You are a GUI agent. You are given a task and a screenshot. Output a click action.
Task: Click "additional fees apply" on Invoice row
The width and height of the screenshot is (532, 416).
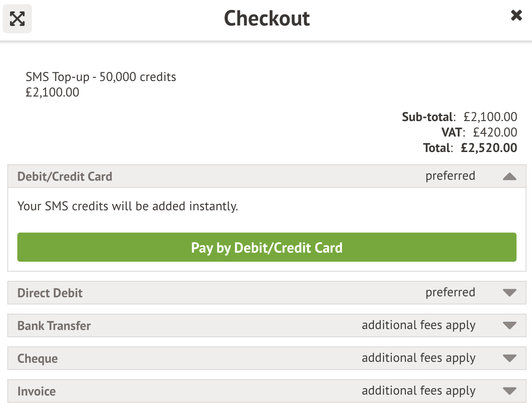419,391
